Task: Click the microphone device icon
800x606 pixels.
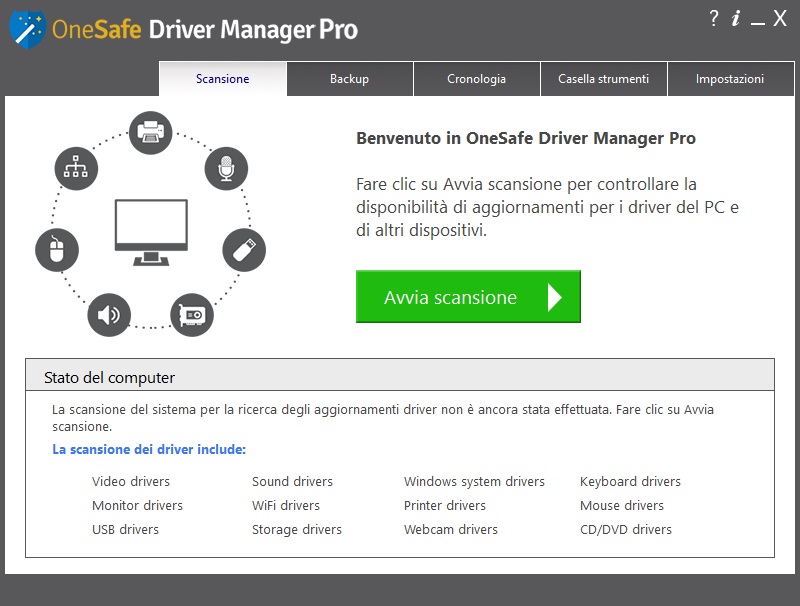Action: tap(226, 168)
